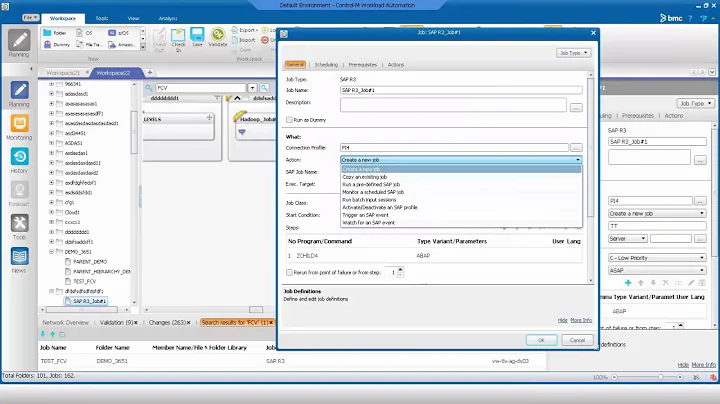Expand the Cloud1 folder
Viewport: 720px width, 404px height.
(51, 212)
